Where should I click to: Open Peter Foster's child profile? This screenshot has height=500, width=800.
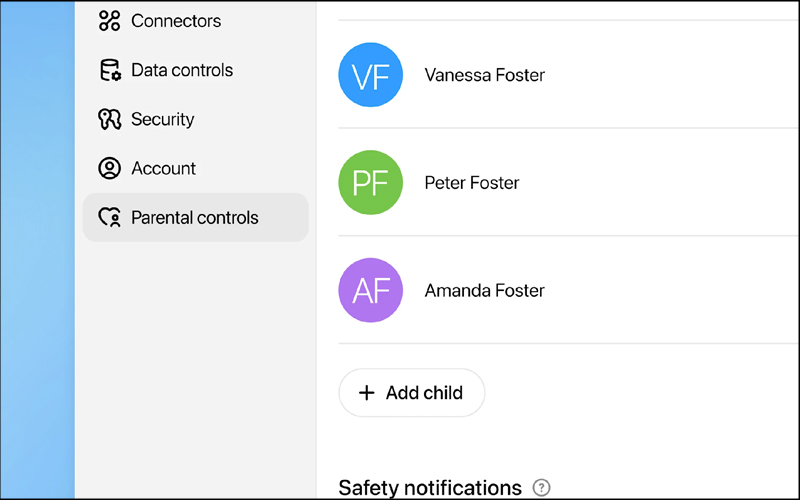point(472,183)
